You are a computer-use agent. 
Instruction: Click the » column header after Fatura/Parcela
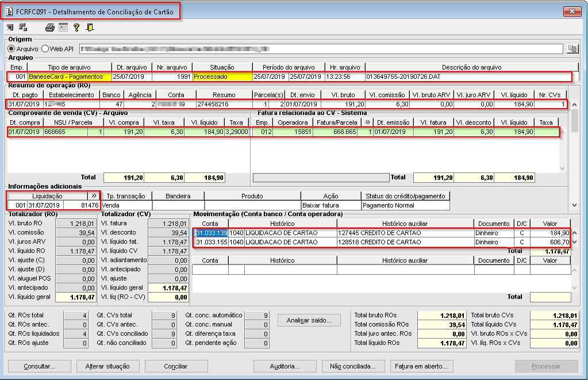(367, 122)
